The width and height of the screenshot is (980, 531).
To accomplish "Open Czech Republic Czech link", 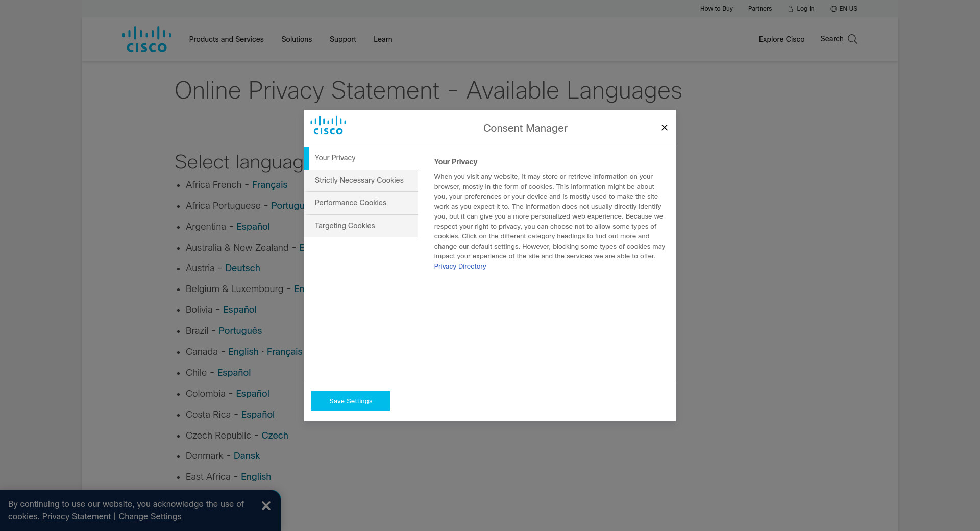I will (275, 436).
